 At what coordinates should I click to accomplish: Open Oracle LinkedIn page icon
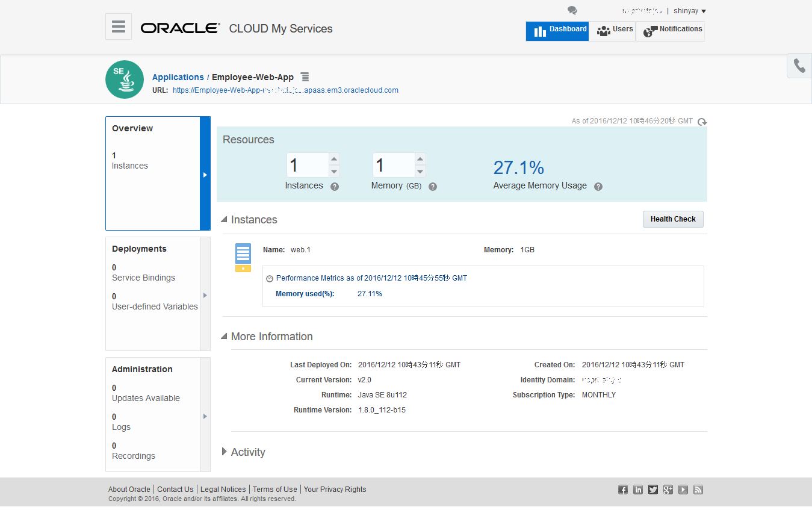(x=638, y=490)
